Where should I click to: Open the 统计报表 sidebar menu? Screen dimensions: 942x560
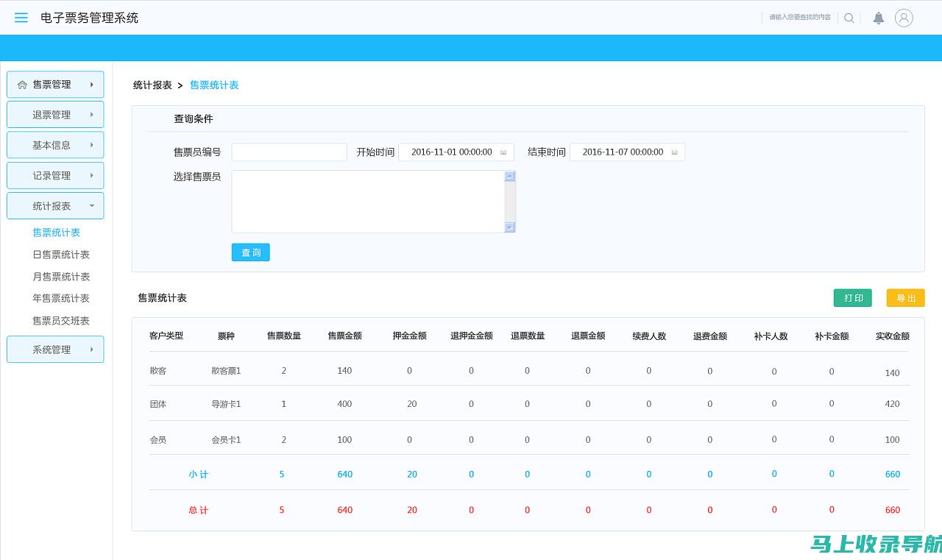pyautogui.click(x=55, y=206)
